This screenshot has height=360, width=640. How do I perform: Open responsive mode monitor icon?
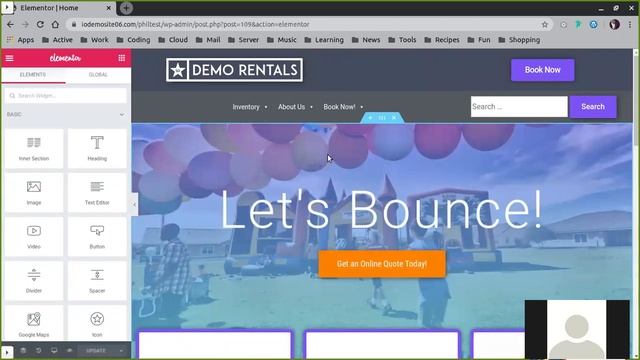click(x=54, y=351)
